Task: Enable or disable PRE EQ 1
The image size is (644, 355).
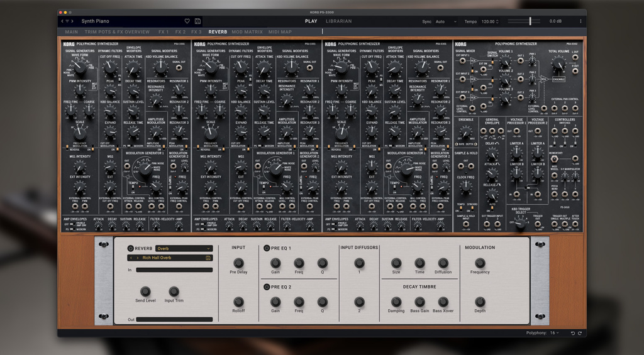Action: [266, 248]
